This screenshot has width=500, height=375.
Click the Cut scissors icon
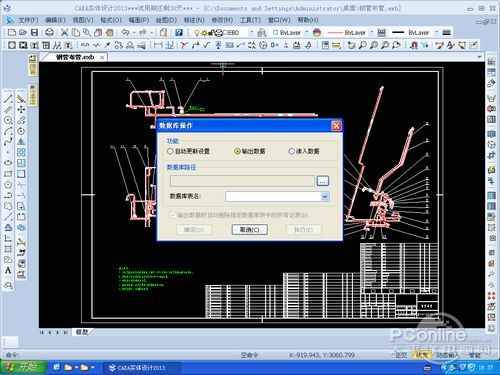(x=65, y=33)
